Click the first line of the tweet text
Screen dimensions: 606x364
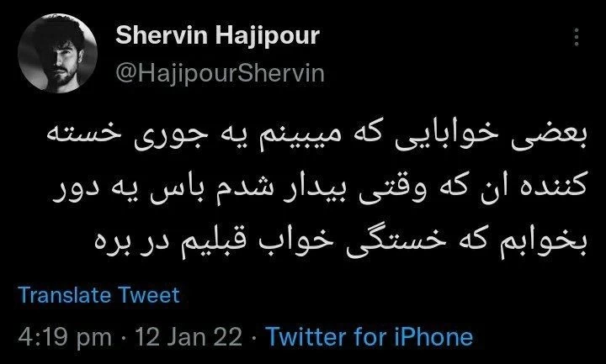click(x=317, y=139)
